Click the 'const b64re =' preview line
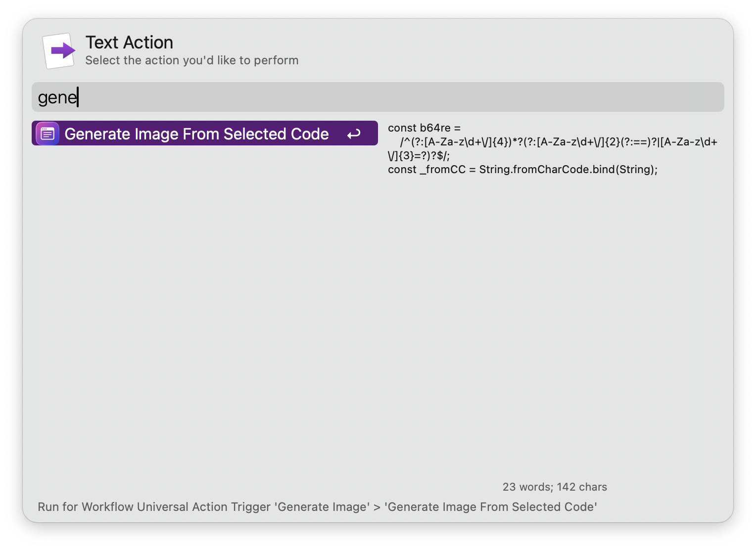This screenshot has height=549, width=756. pos(424,128)
